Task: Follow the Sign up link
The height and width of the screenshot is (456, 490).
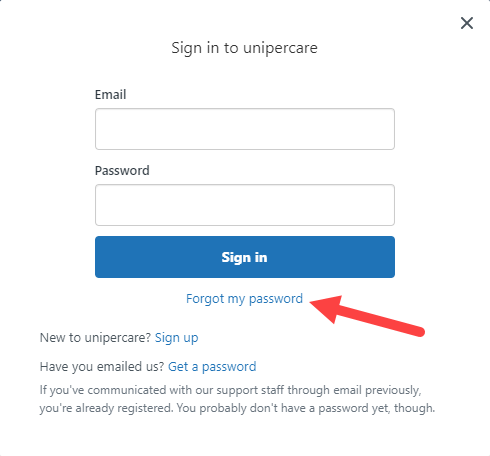Action: click(x=177, y=338)
